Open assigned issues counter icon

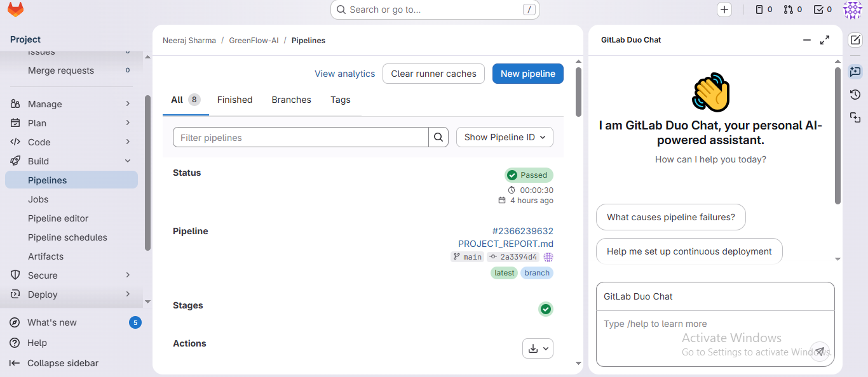point(764,10)
